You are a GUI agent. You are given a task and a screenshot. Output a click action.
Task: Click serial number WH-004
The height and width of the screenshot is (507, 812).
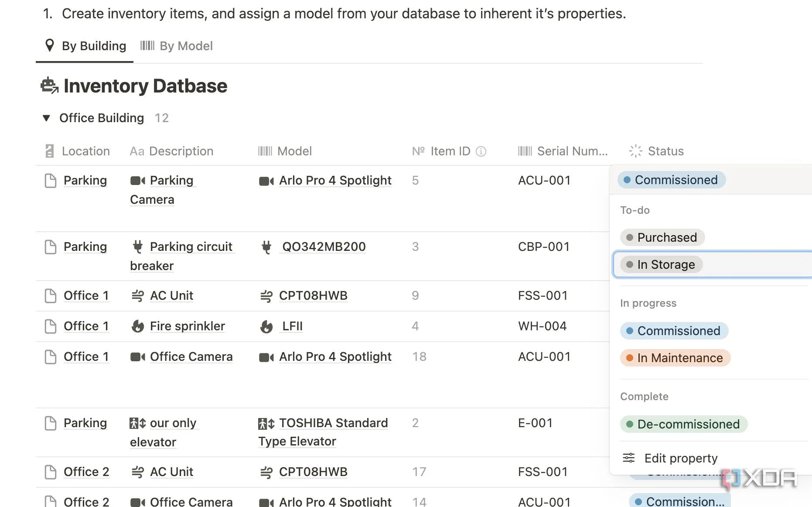542,326
